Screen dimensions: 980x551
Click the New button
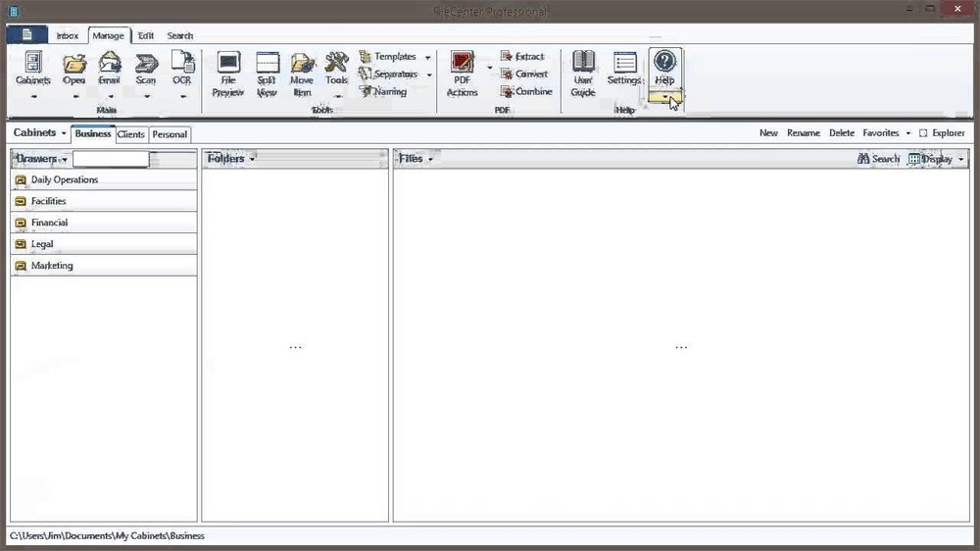click(768, 132)
